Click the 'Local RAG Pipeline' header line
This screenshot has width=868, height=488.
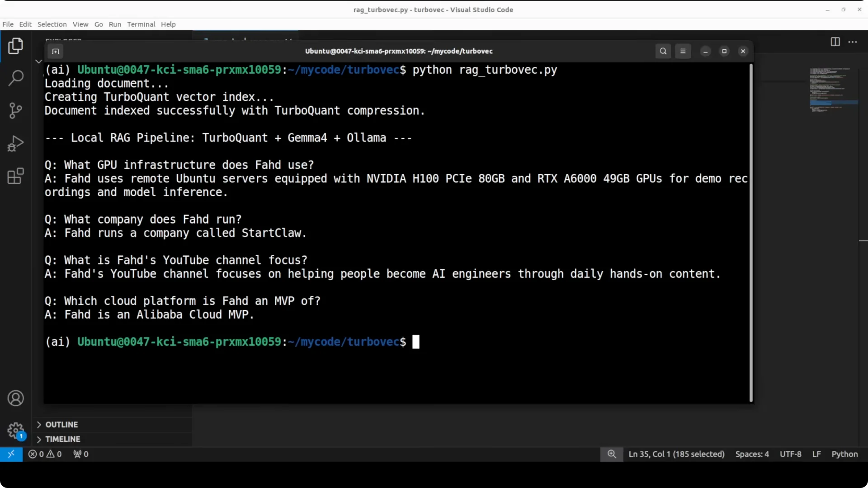pyautogui.click(x=228, y=138)
